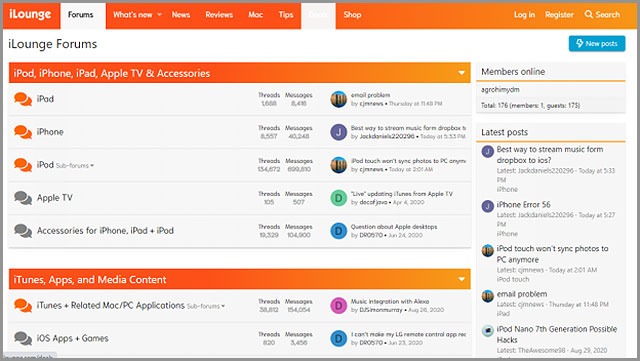The width and height of the screenshot is (640, 361).
Task: Open the Apple TV forum
Action: (x=54, y=198)
